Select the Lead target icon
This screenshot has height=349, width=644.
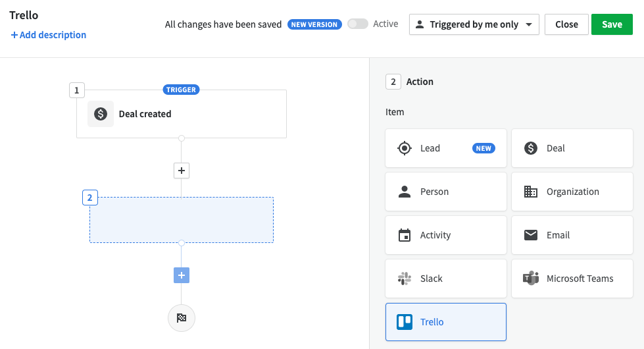pos(405,148)
